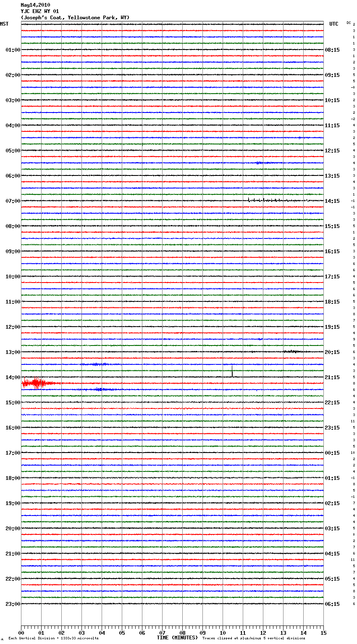357x644 pixels.
Task: Click the traces clipped footnote text
Action: point(254,639)
